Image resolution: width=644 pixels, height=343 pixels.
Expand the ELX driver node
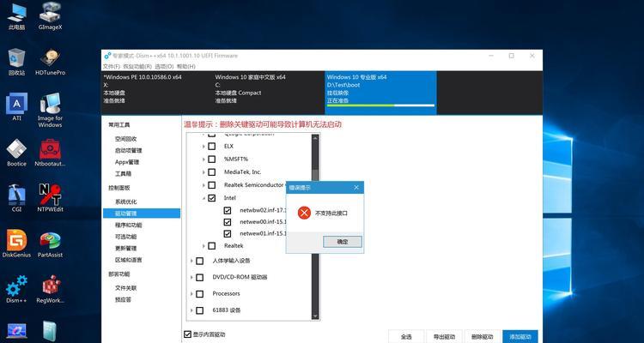tap(204, 146)
